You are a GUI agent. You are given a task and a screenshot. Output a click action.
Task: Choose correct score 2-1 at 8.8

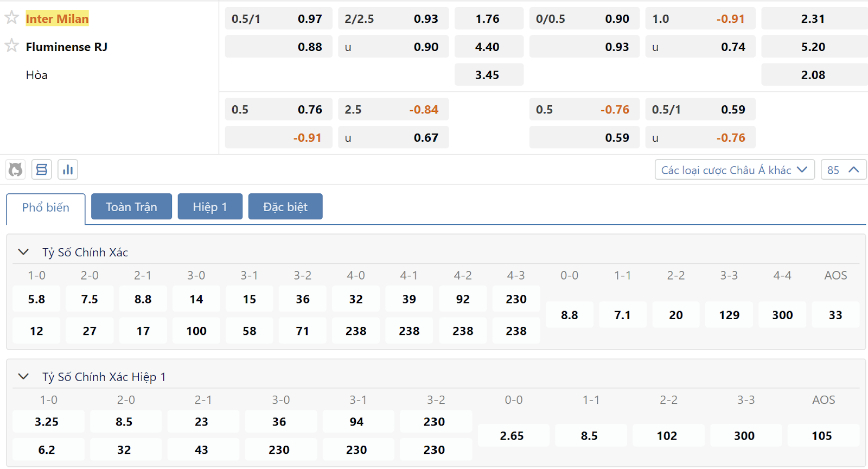(x=143, y=299)
